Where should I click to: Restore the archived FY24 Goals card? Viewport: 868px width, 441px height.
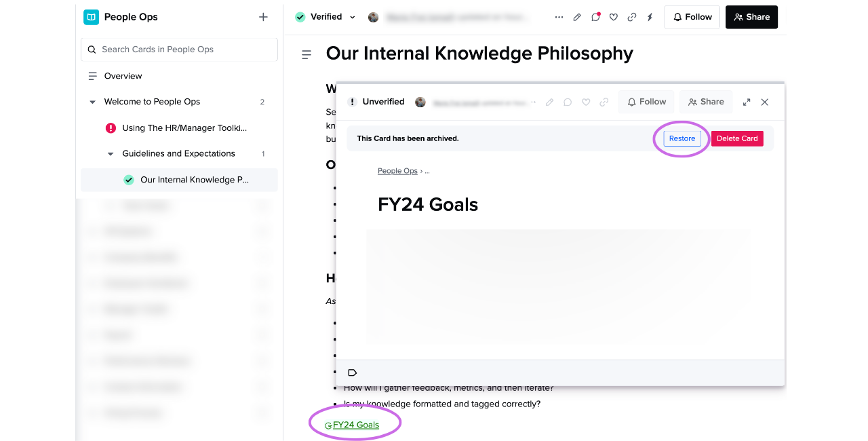point(682,138)
